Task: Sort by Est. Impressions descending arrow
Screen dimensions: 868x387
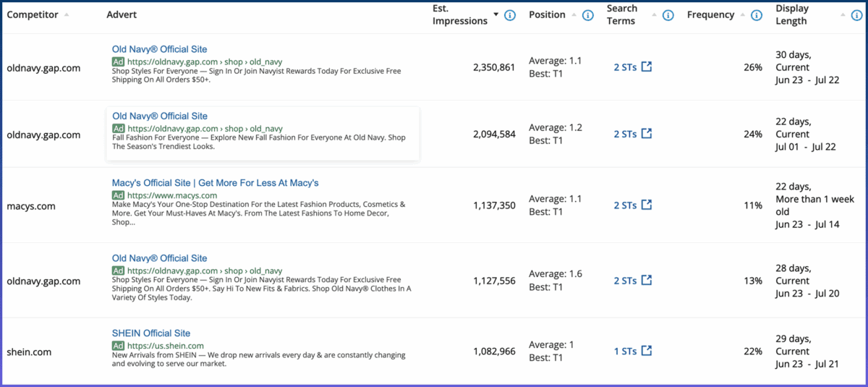Action: [x=495, y=15]
